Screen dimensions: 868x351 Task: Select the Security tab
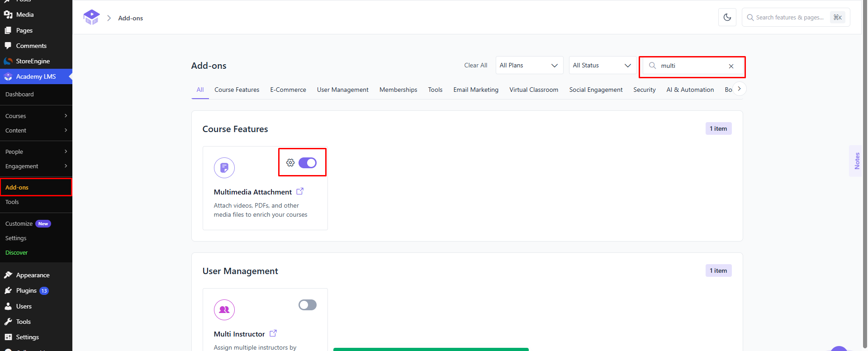644,90
